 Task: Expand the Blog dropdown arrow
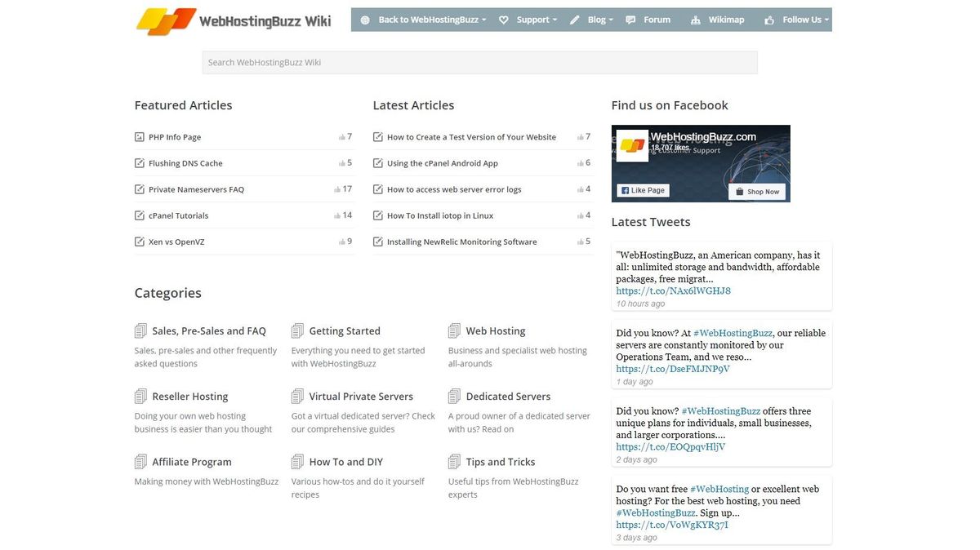[x=611, y=19]
